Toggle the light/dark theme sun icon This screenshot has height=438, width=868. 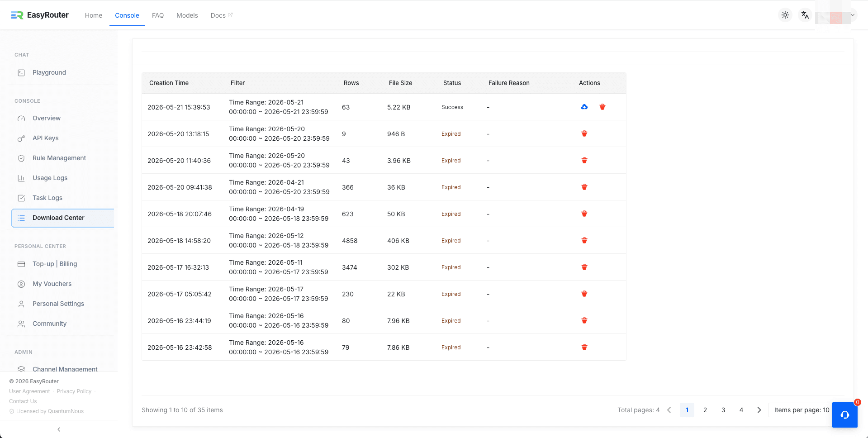tap(785, 15)
